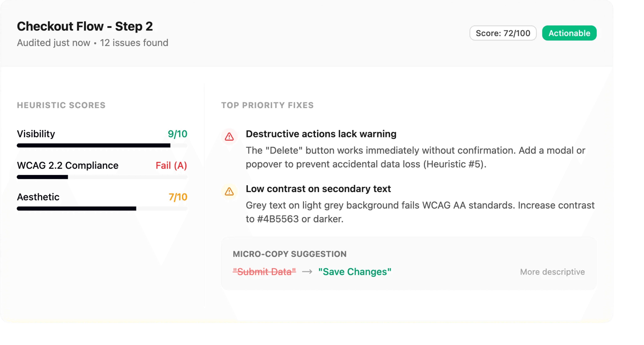Click the Micro-Copy Suggestion card heading
Image resolution: width=644 pixels, height=345 pixels.
tap(289, 254)
